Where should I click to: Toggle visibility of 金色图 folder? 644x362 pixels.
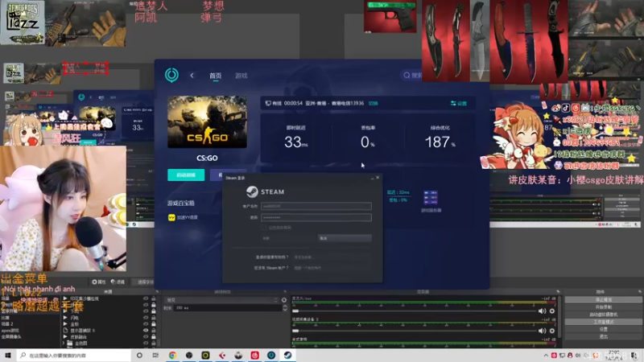pos(146,343)
